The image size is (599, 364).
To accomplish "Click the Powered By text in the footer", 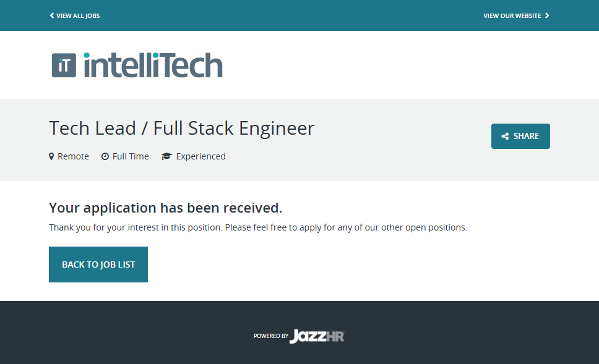I will [x=270, y=336].
